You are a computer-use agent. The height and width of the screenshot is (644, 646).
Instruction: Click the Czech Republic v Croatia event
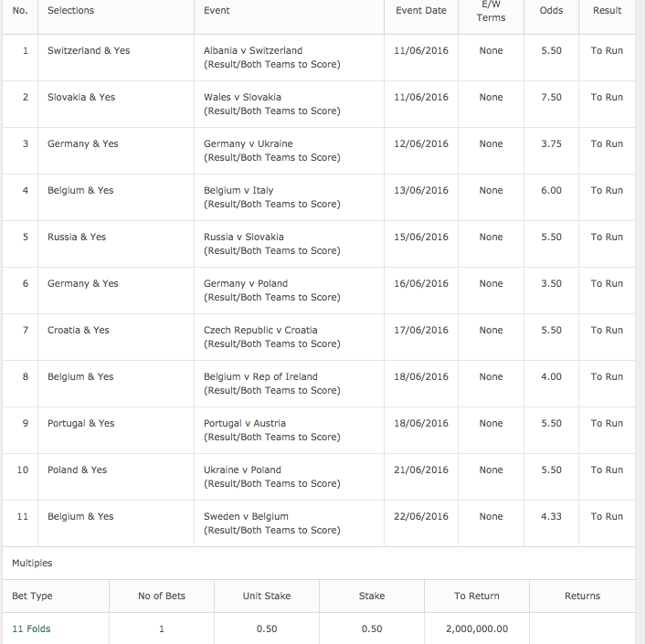pyautogui.click(x=272, y=337)
